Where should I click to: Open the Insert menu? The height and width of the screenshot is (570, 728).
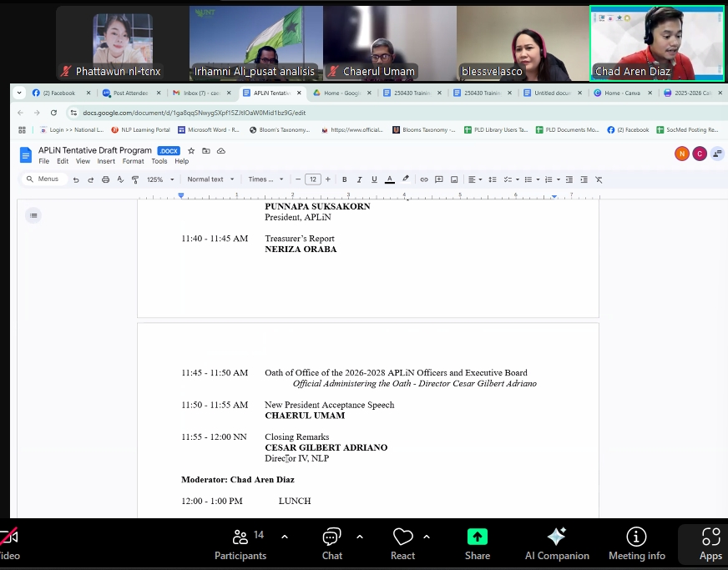tap(106, 161)
